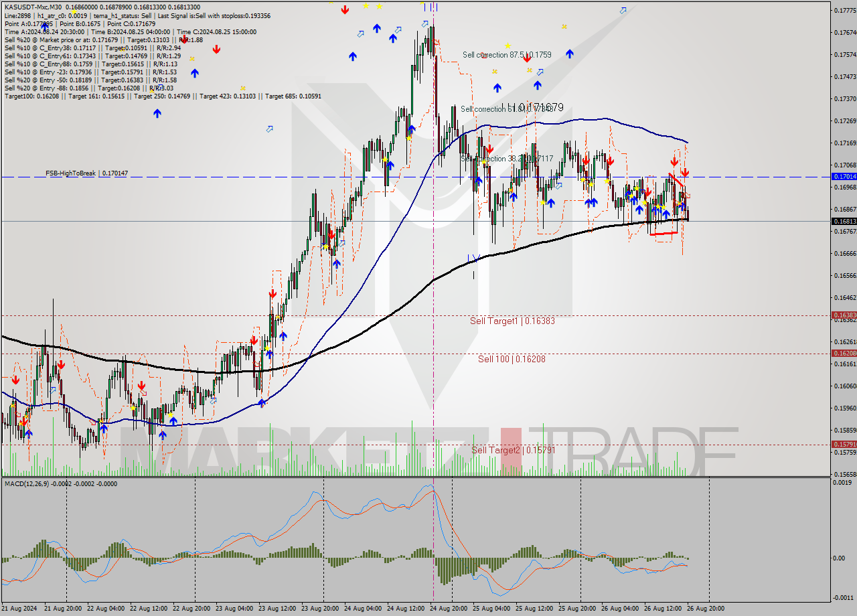Click the 'Target100: 0.16208' text
857x616 pixels.
[x=33, y=96]
